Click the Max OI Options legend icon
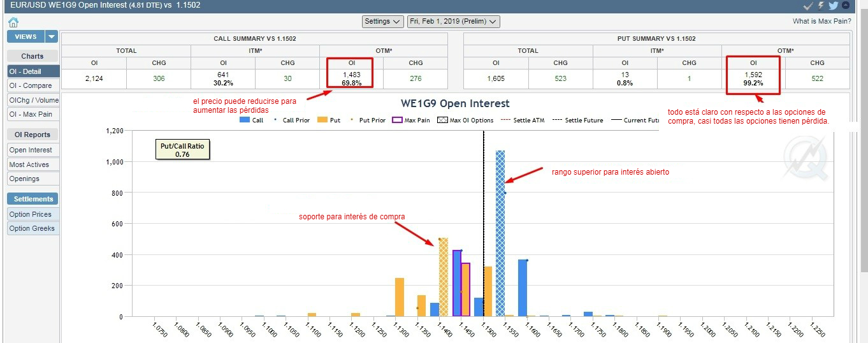Screen dimensions: 868x343 442,120
